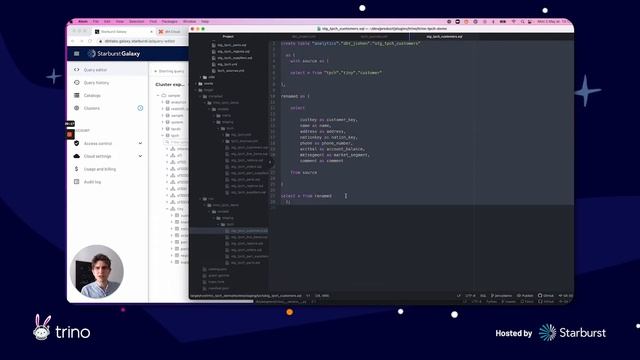Click the GitHub icon in Atom status bar
This screenshot has height=360, width=640.
[x=540, y=296]
